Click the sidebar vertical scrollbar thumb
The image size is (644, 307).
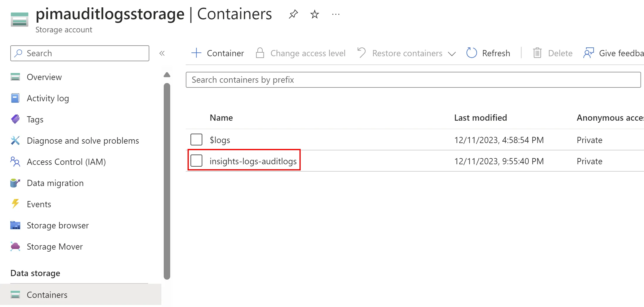tap(167, 181)
